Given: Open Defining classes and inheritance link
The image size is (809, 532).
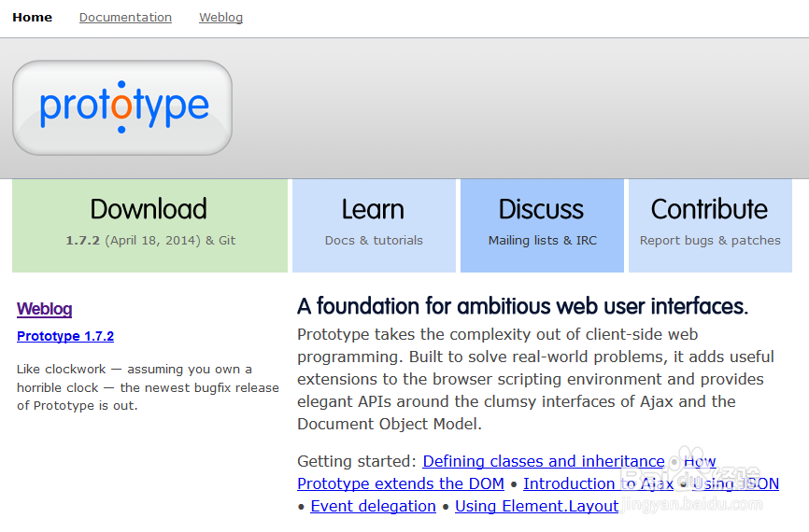Looking at the screenshot, I should pyautogui.click(x=544, y=461).
